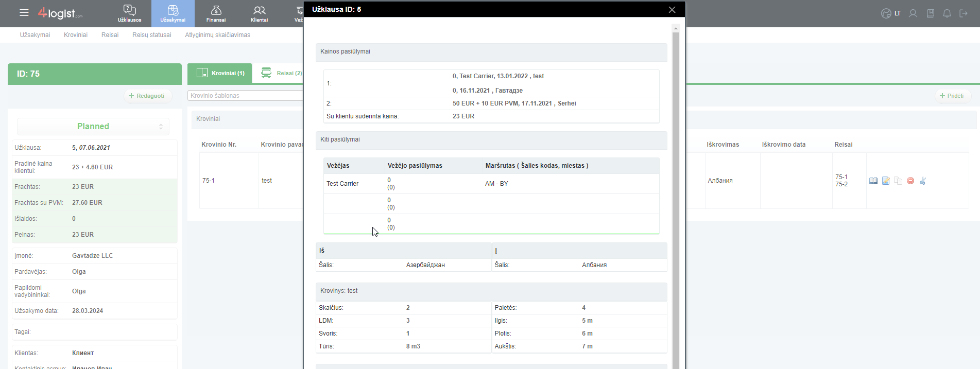This screenshot has height=369, width=980.
Task: Close the Užklausa ID: 5 dialog
Action: [672, 10]
